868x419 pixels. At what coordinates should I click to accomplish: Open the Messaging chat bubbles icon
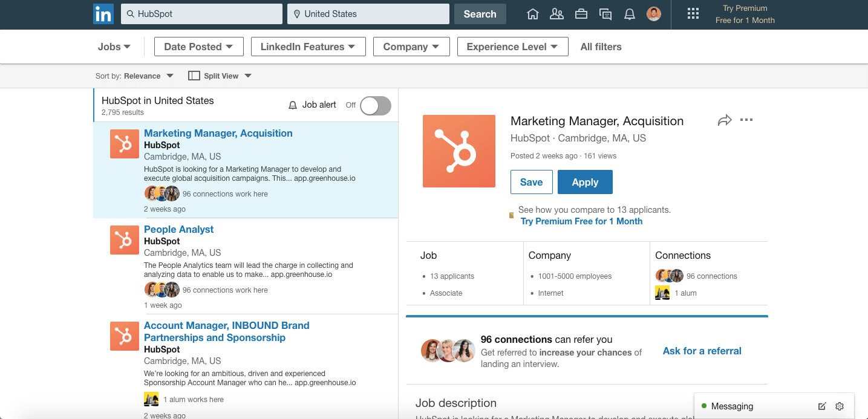[605, 14]
